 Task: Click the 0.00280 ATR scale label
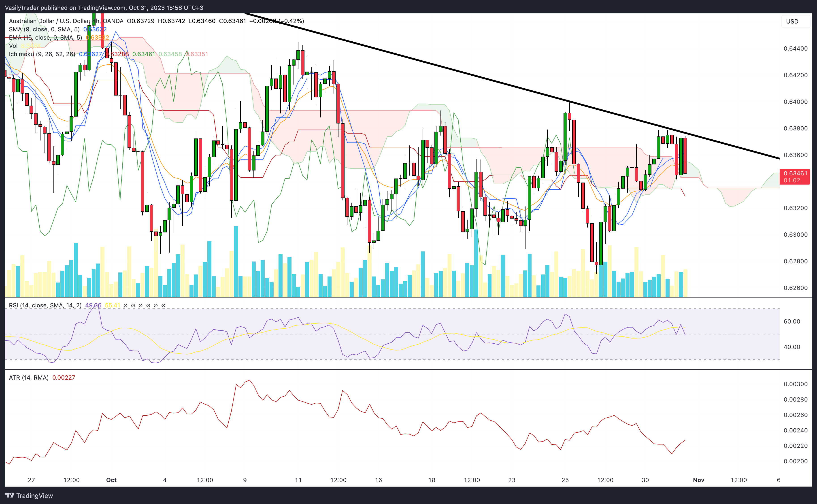[x=796, y=400]
